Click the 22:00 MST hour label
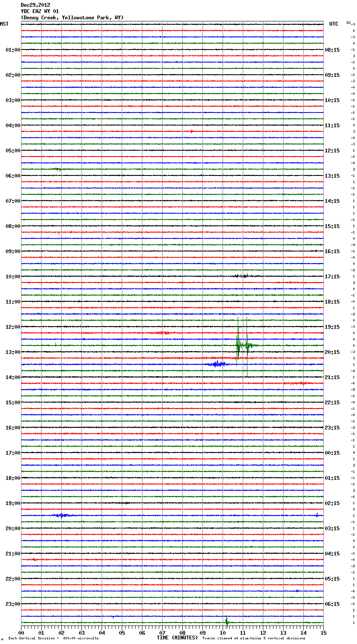This screenshot has height=644, width=357. pyautogui.click(x=13, y=579)
